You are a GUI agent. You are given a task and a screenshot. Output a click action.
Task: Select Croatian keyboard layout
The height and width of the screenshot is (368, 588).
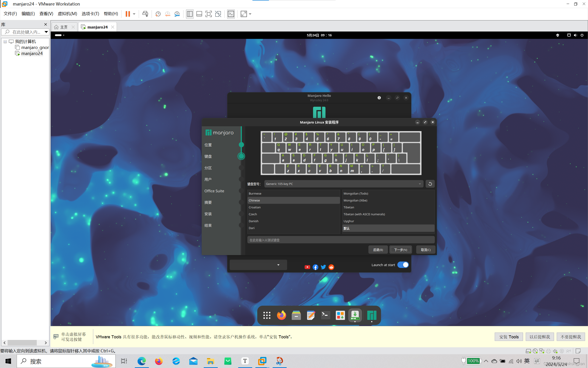294,207
